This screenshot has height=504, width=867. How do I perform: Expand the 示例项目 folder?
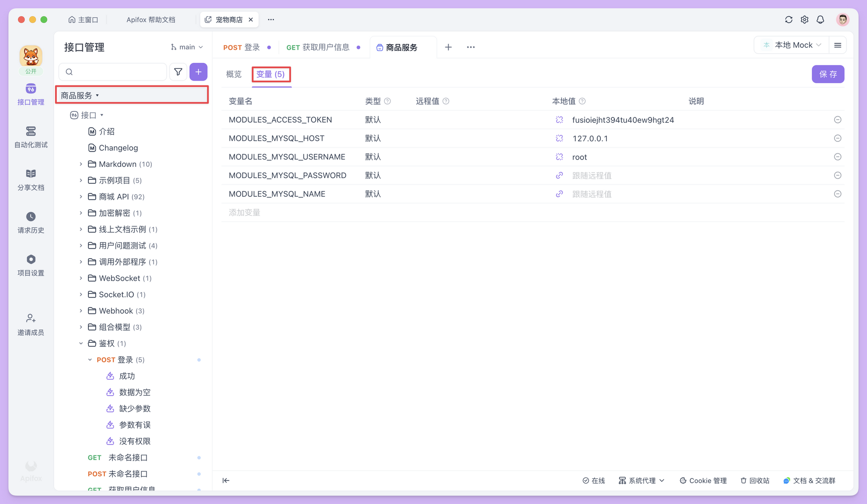81,180
